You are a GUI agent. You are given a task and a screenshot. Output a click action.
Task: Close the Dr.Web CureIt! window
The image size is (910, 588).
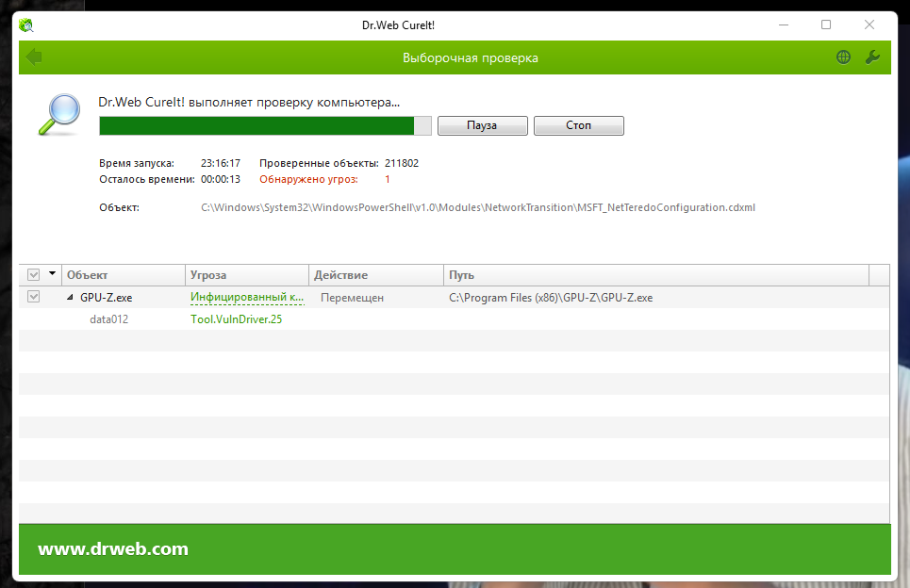pos(869,24)
